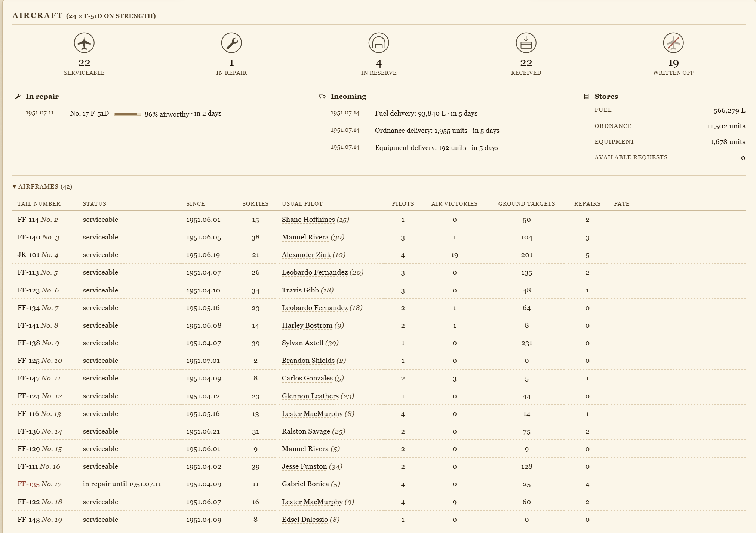
Task: Click the AVAILABLE REQUESTS stores label
Action: point(631,157)
